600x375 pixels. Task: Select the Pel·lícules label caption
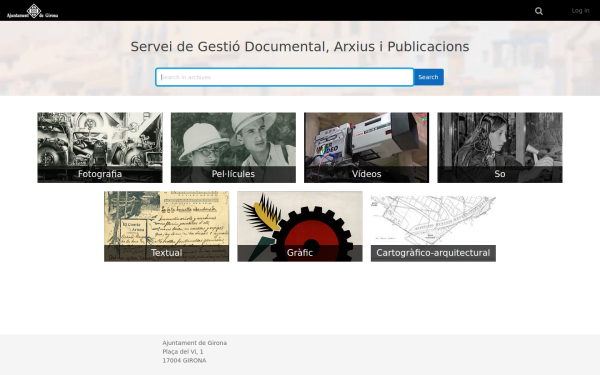233,174
